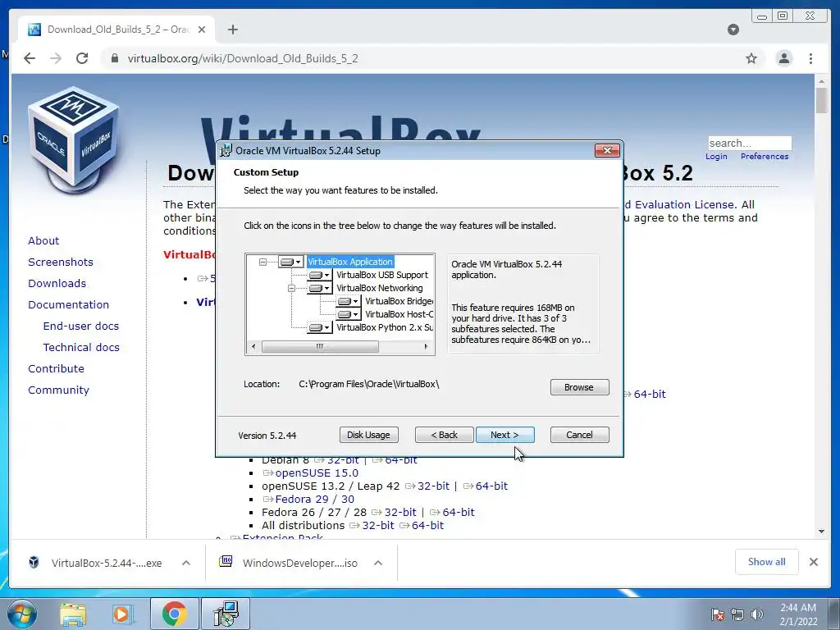
Task: Proceed with the Next > button
Action: click(x=504, y=435)
